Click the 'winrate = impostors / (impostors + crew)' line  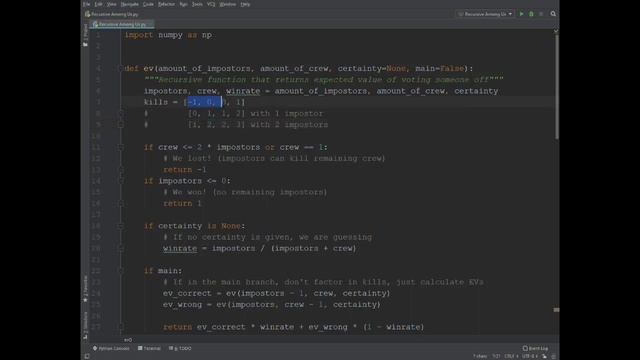click(260, 249)
